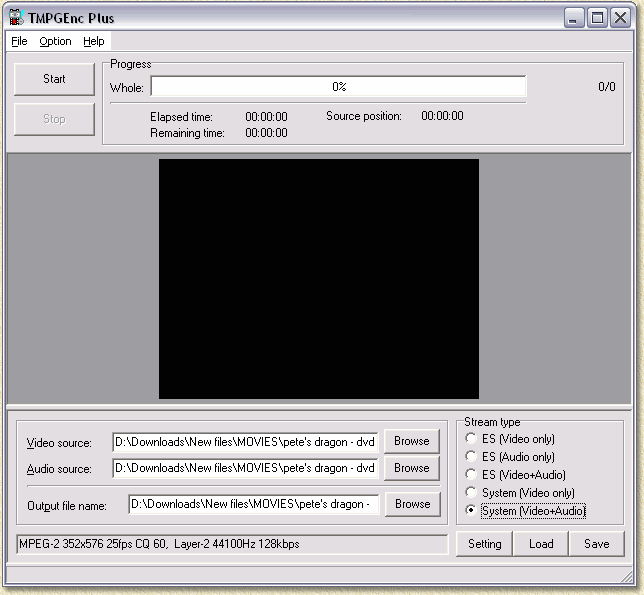Select ES (Video+Audio) stream type
Image resolution: width=644 pixels, height=595 pixels.
pos(515,475)
